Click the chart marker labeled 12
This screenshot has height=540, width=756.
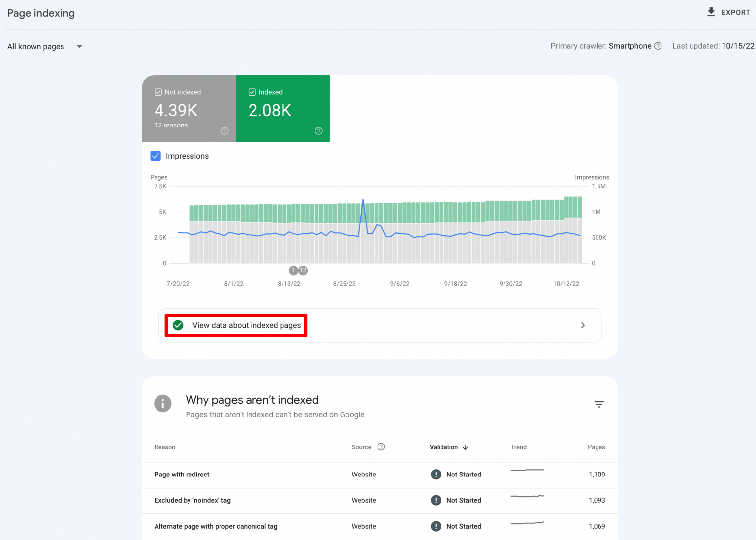coord(303,270)
